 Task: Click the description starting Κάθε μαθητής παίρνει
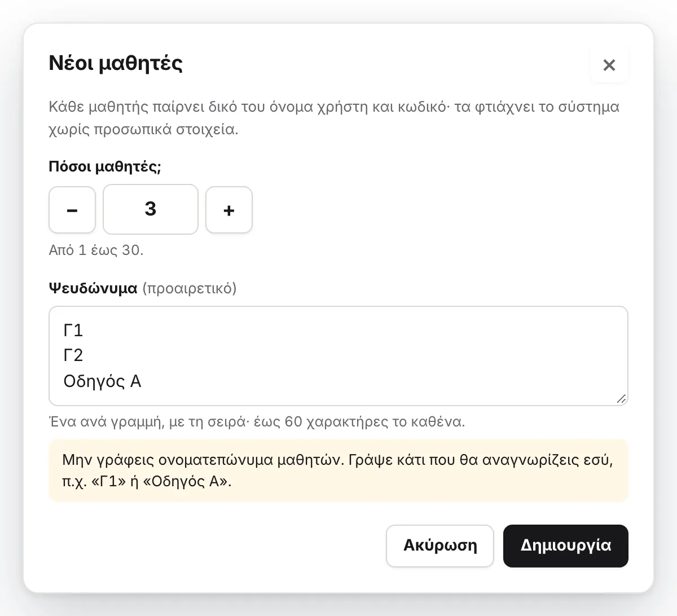(335, 118)
